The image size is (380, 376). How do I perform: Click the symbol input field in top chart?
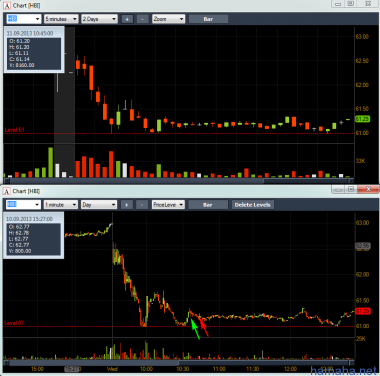[x=23, y=19]
